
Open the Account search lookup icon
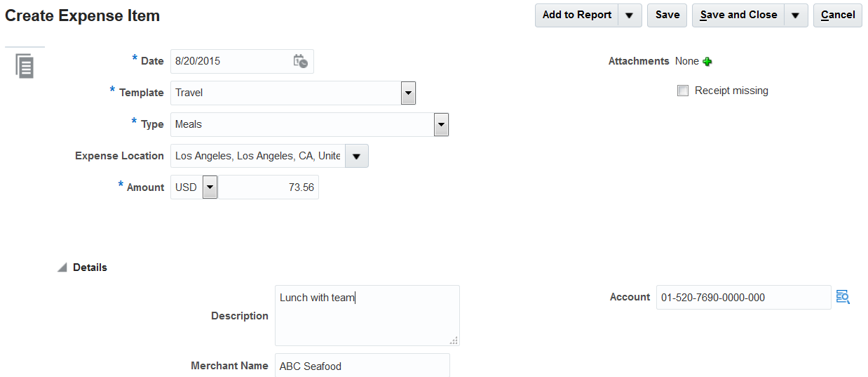click(843, 297)
